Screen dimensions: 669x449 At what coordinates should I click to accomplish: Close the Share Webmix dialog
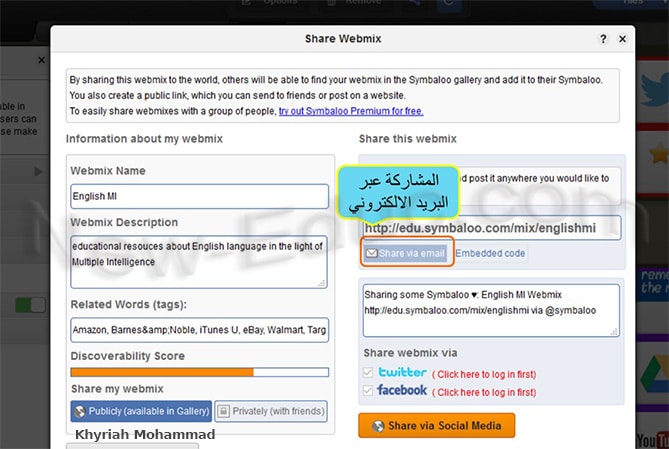[x=622, y=39]
